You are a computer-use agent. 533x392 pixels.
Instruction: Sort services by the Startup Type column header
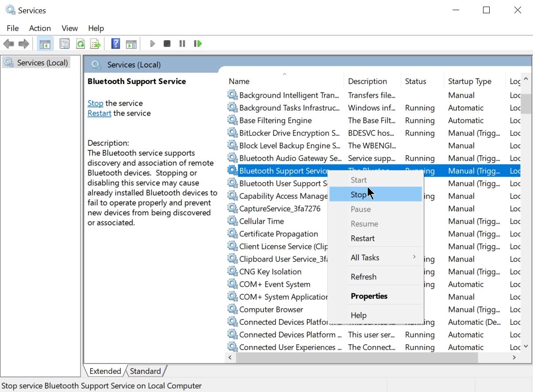[469, 81]
